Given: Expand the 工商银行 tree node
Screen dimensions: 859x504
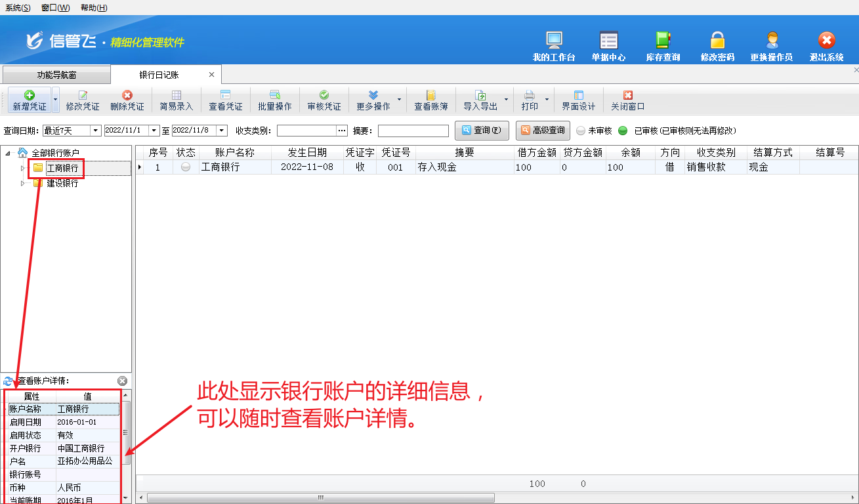Looking at the screenshot, I should tap(24, 169).
